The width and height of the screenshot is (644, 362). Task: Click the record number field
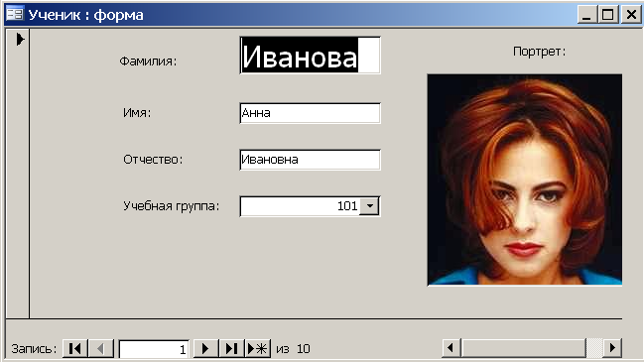click(x=154, y=349)
